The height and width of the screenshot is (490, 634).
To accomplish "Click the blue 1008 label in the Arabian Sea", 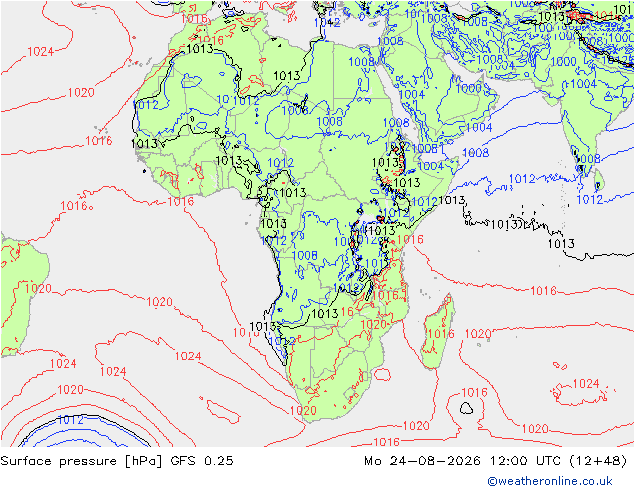I will click(x=476, y=153).
